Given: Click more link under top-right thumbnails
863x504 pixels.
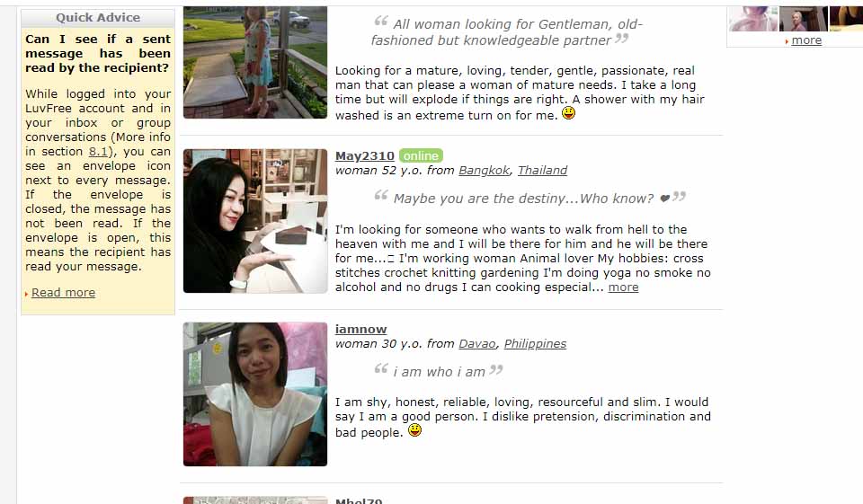Looking at the screenshot, I should [x=806, y=40].
